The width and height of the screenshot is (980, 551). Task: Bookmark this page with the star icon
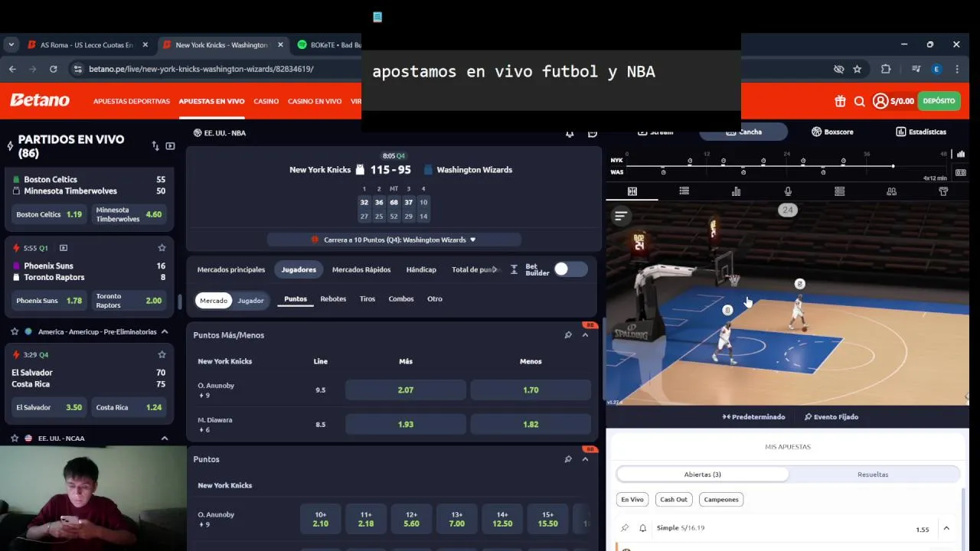857,69
